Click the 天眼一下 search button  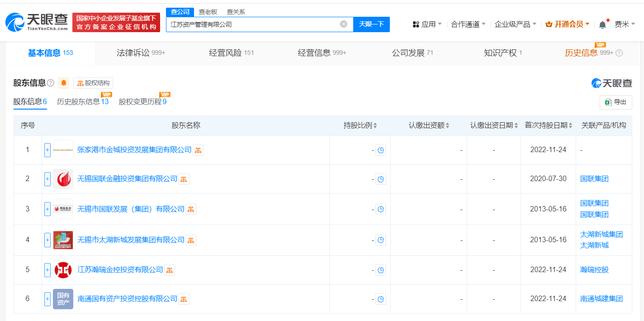pyautogui.click(x=371, y=24)
